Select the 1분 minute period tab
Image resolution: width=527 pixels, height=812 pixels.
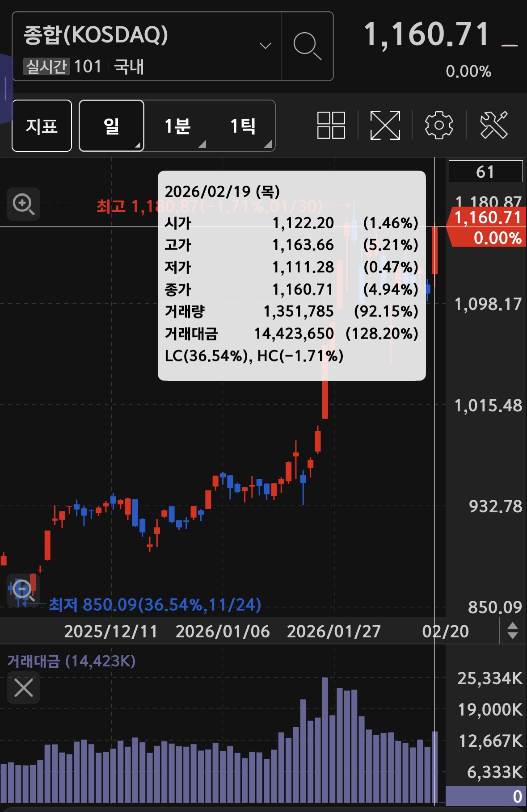click(x=177, y=126)
